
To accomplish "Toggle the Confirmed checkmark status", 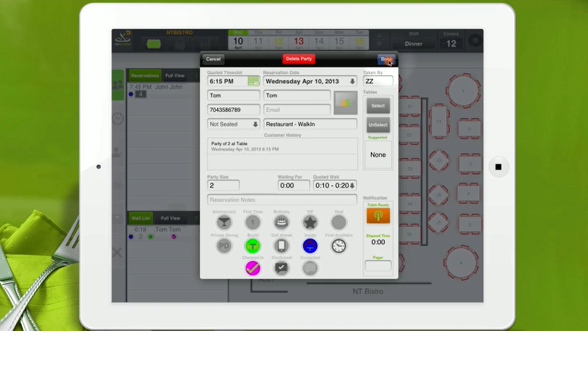I will click(x=281, y=268).
